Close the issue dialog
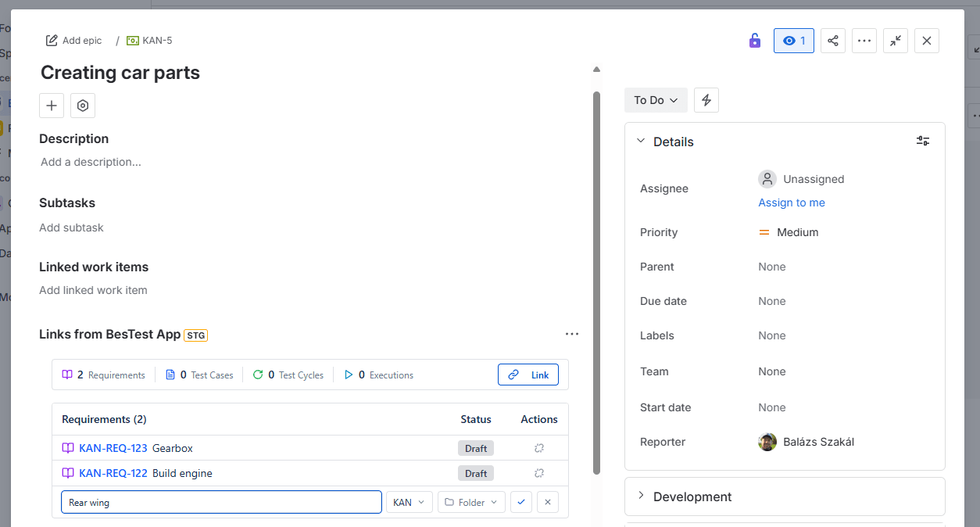 [927, 41]
